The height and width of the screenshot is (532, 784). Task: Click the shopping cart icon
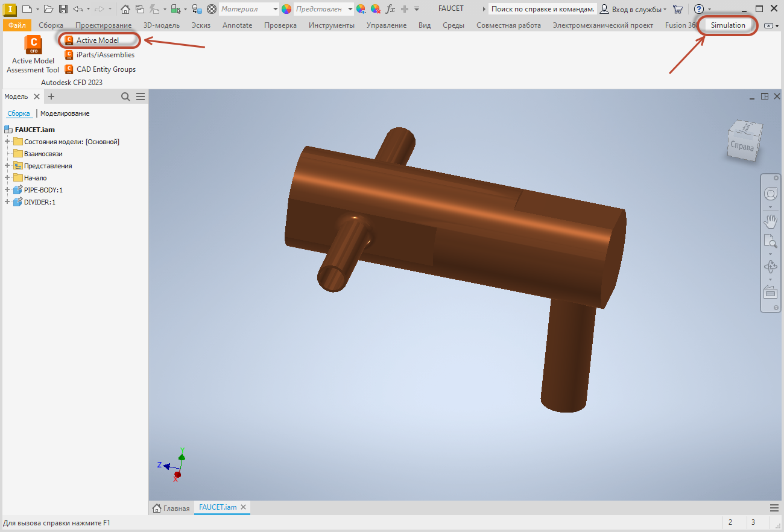coord(678,9)
